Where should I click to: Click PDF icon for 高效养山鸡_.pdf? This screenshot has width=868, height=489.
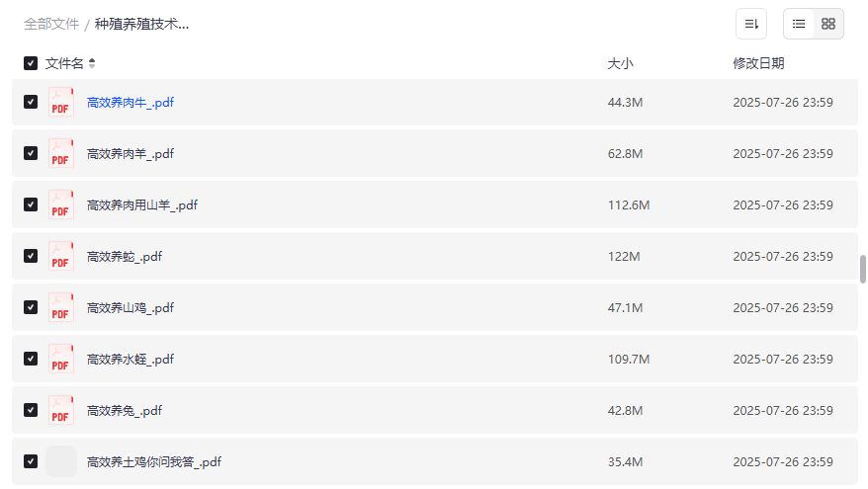coord(61,308)
